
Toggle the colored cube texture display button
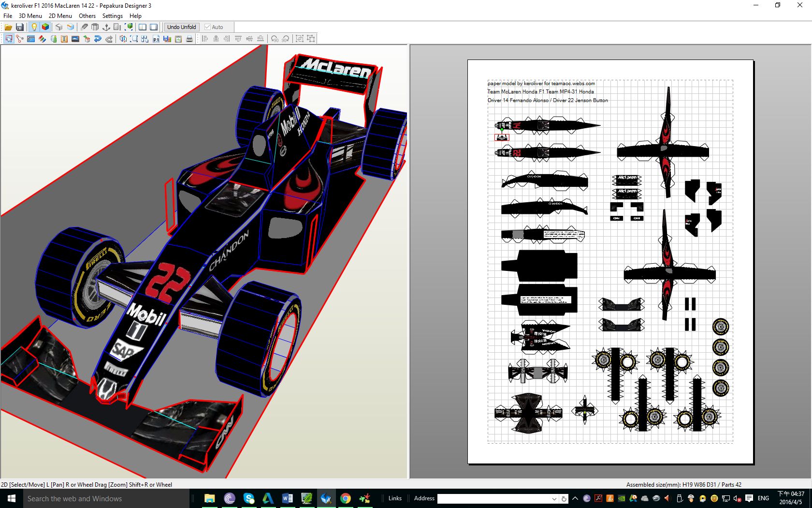pos(45,27)
